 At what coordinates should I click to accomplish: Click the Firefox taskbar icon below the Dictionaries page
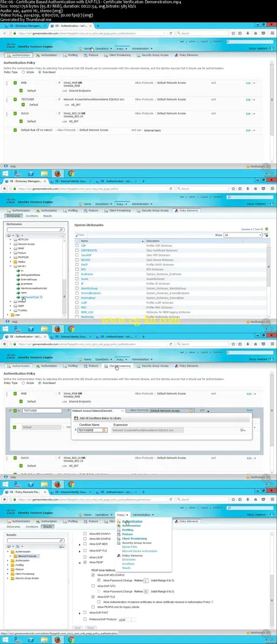tap(57, 328)
